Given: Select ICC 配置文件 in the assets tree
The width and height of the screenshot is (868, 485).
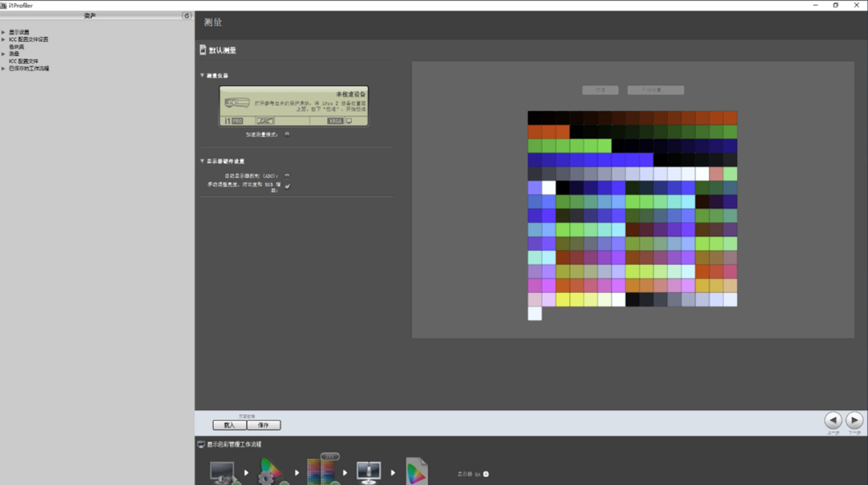Looking at the screenshot, I should tap(23, 61).
